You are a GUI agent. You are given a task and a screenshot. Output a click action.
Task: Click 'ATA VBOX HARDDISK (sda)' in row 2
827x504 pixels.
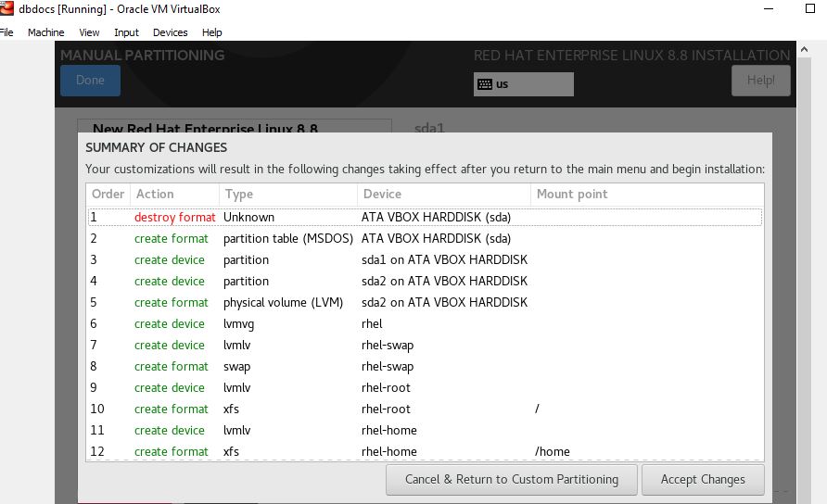[x=436, y=238]
